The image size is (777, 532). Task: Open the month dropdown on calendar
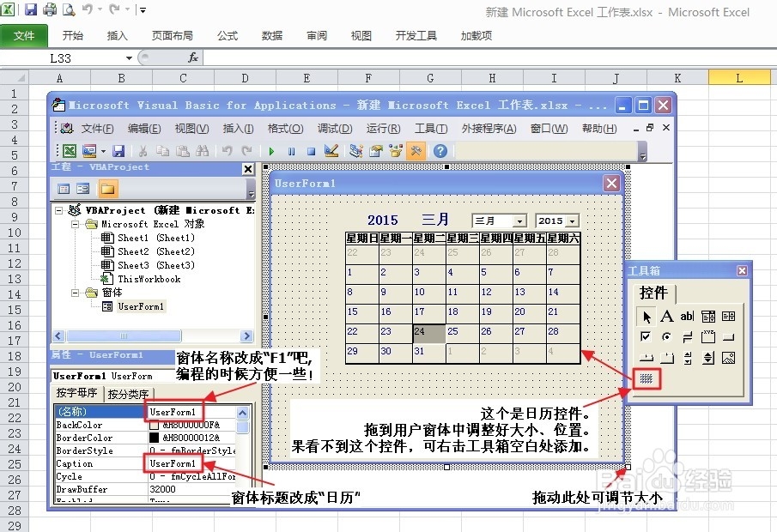tap(519, 221)
